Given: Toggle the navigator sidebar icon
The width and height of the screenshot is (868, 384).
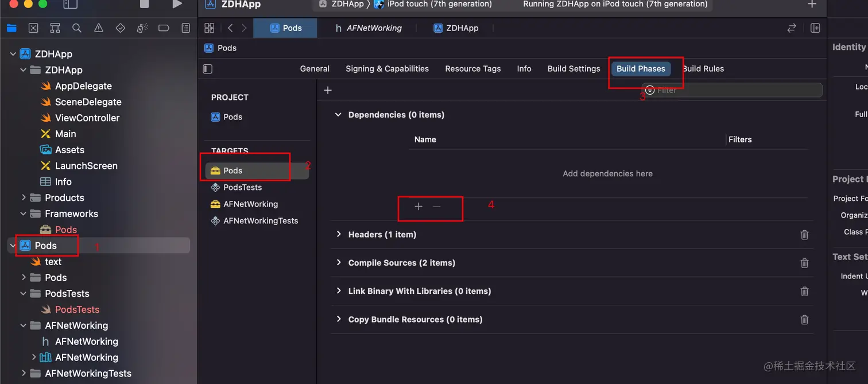Looking at the screenshot, I should (x=70, y=4).
